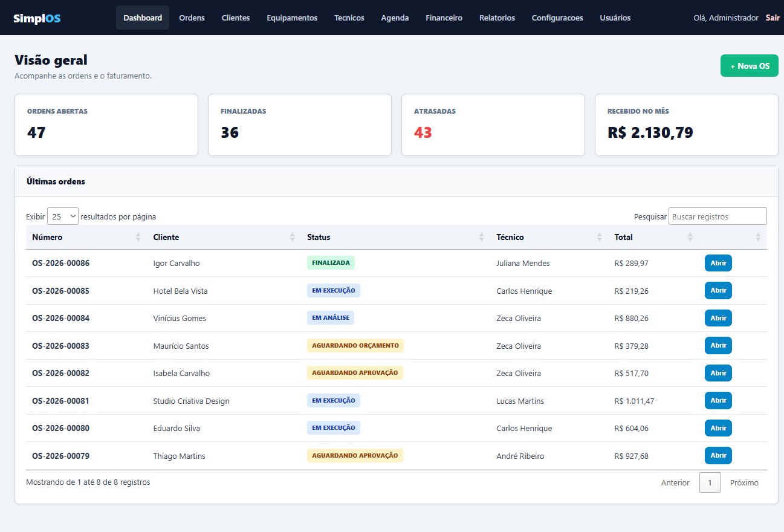The image size is (784, 532).
Task: Click the Últimas ordens panel title
Action: tap(56, 181)
